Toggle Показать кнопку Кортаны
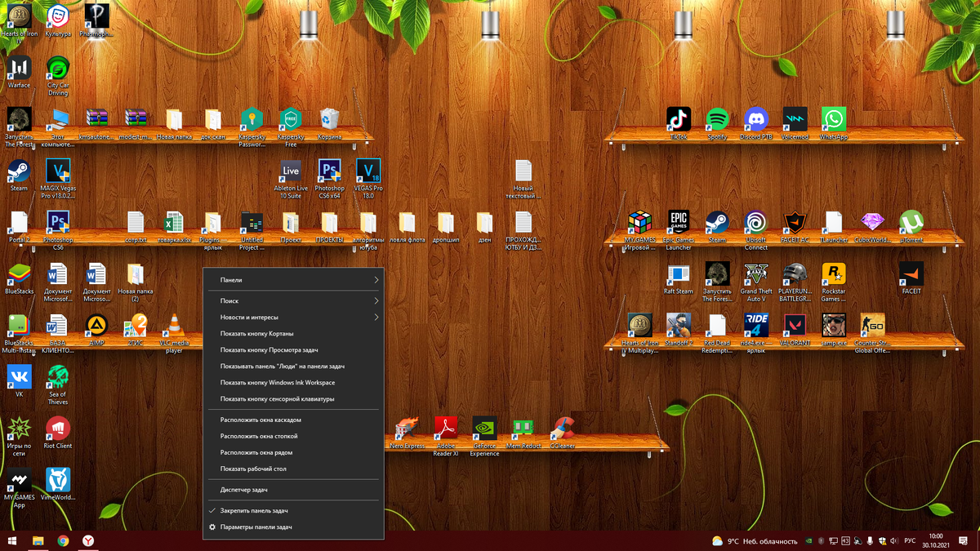Screen dimensions: 980x551 [x=293, y=333]
